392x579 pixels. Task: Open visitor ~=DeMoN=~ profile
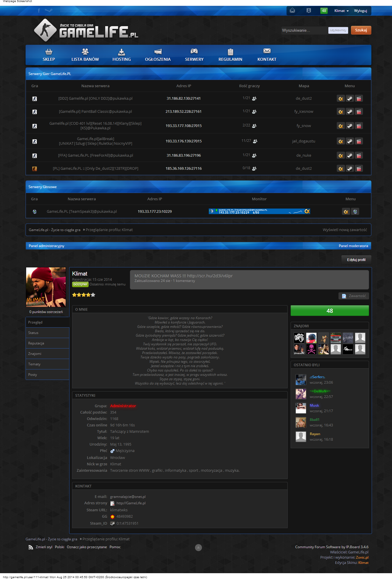click(x=320, y=391)
